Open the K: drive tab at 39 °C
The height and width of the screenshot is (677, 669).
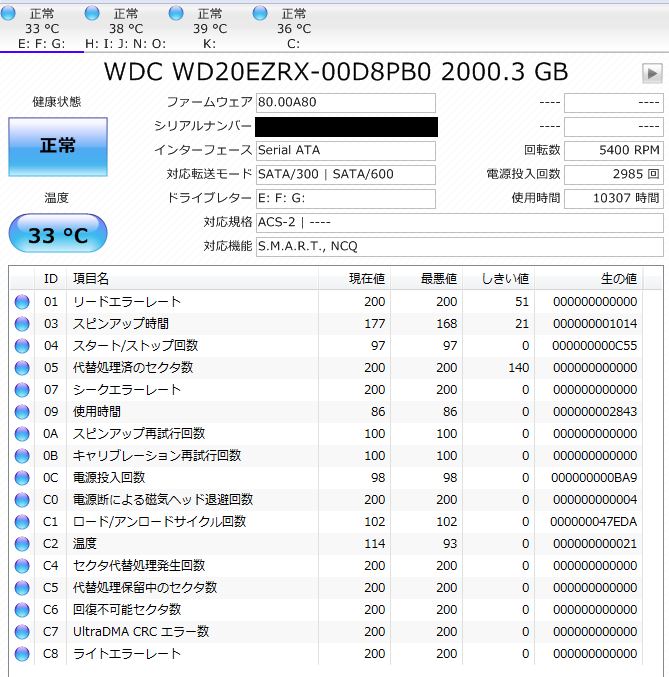coord(209,28)
